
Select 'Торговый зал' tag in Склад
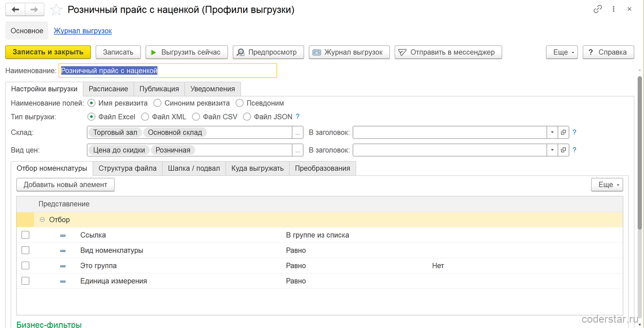tap(115, 133)
